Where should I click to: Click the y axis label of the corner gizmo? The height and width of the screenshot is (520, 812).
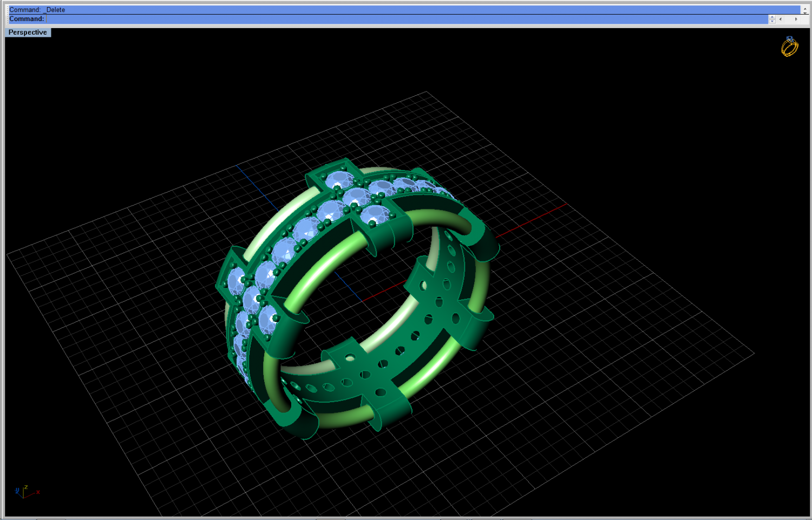click(17, 489)
